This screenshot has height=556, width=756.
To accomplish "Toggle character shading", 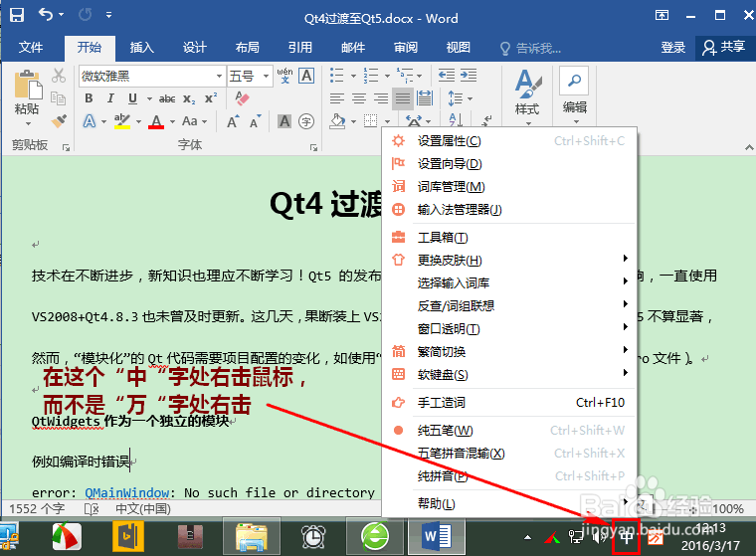I will (284, 121).
